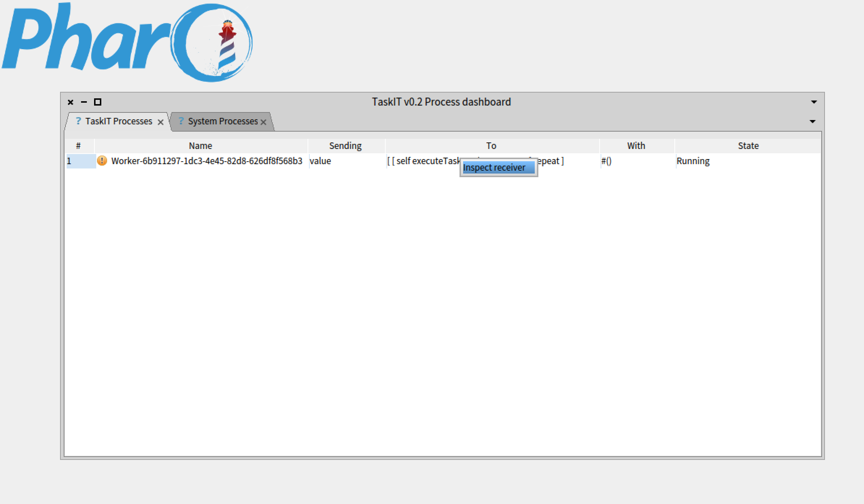Click the Name column header
The height and width of the screenshot is (504, 864).
click(200, 145)
